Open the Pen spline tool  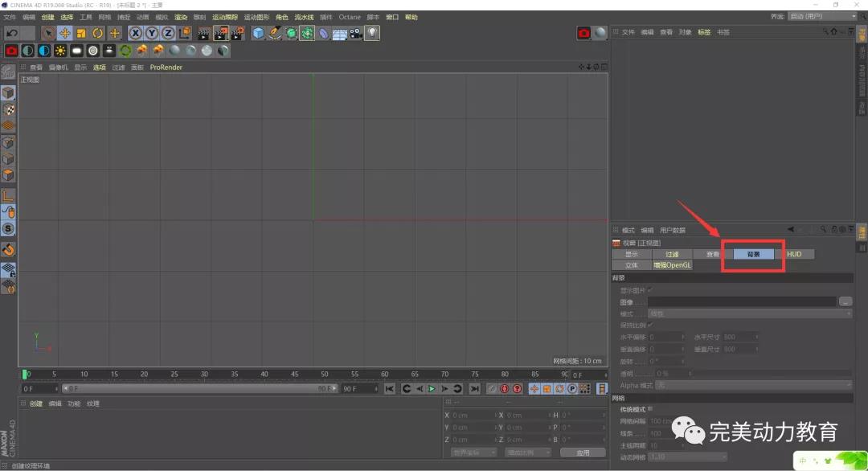(x=275, y=33)
